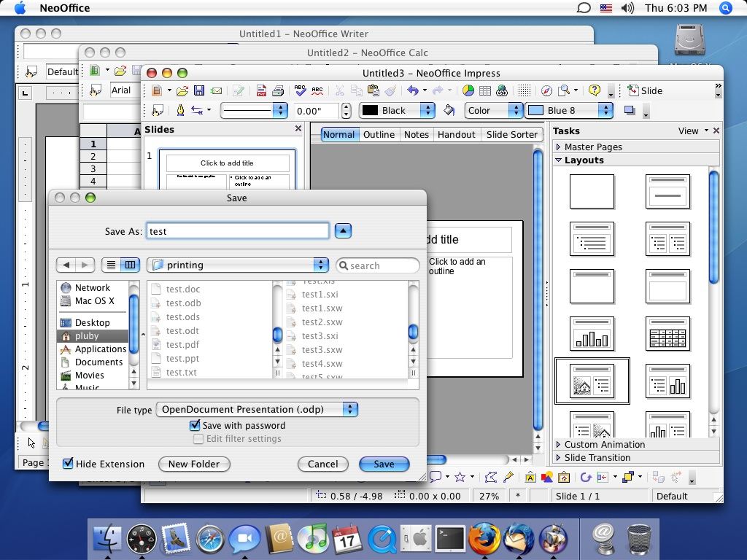Open the Navigator compass icon
Screen dimensions: 747x560
pos(546,90)
